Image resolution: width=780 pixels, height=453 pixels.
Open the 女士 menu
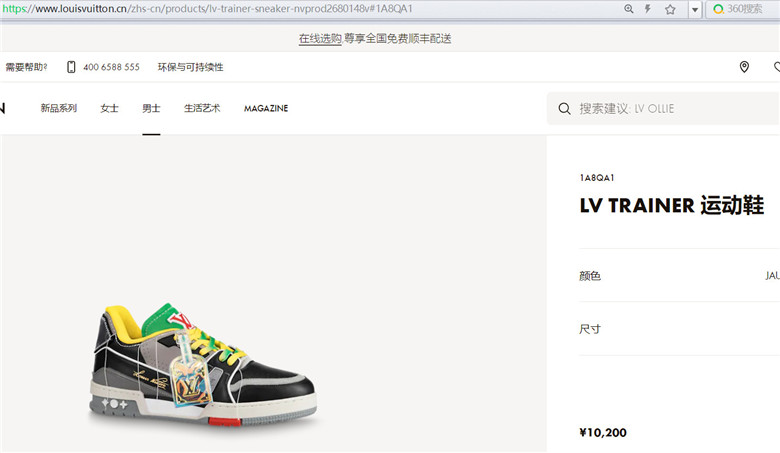109,108
